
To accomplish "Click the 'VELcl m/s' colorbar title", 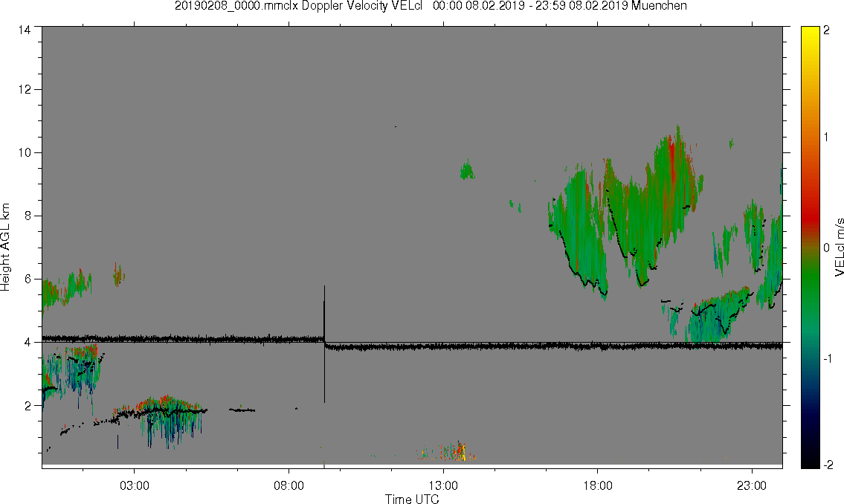I will 839,248.
